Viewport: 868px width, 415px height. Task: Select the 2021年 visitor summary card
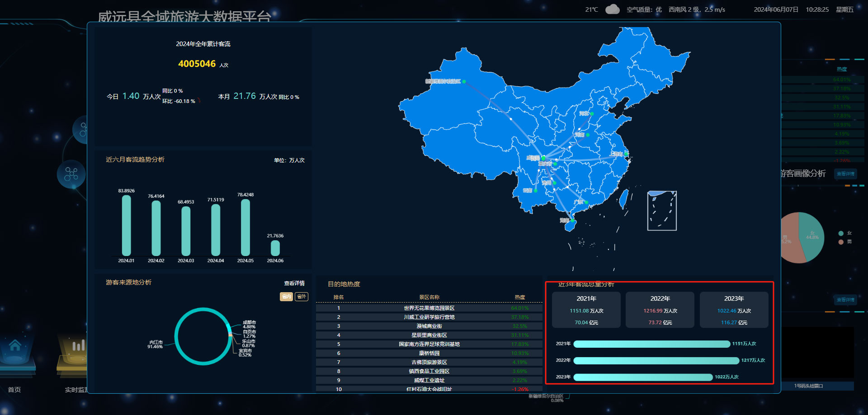pyautogui.click(x=586, y=310)
